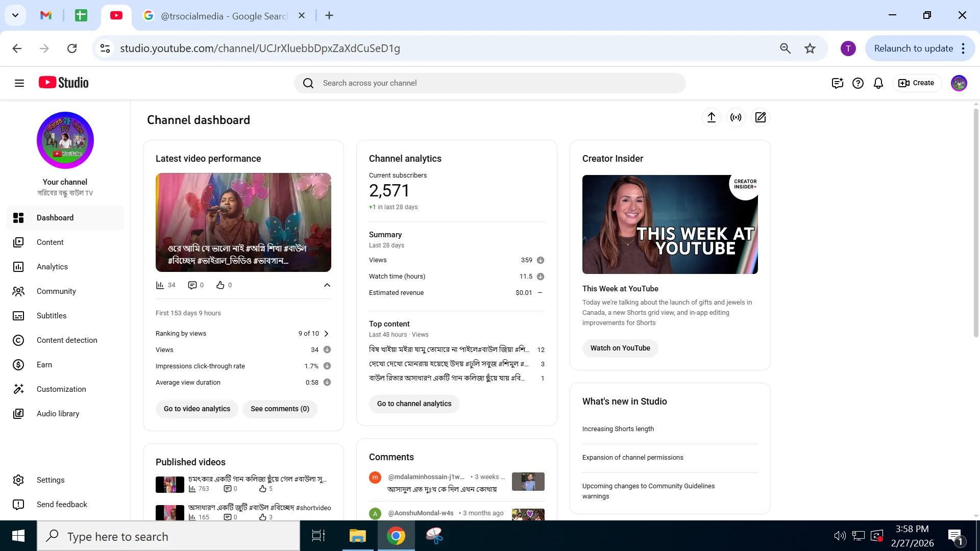
Task: Click the browser back arrow
Action: pyautogui.click(x=17, y=48)
